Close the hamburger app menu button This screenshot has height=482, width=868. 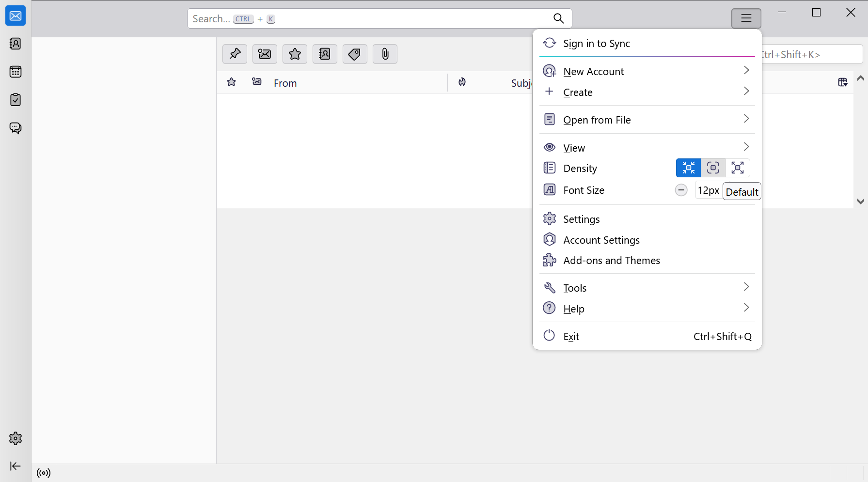[746, 18]
